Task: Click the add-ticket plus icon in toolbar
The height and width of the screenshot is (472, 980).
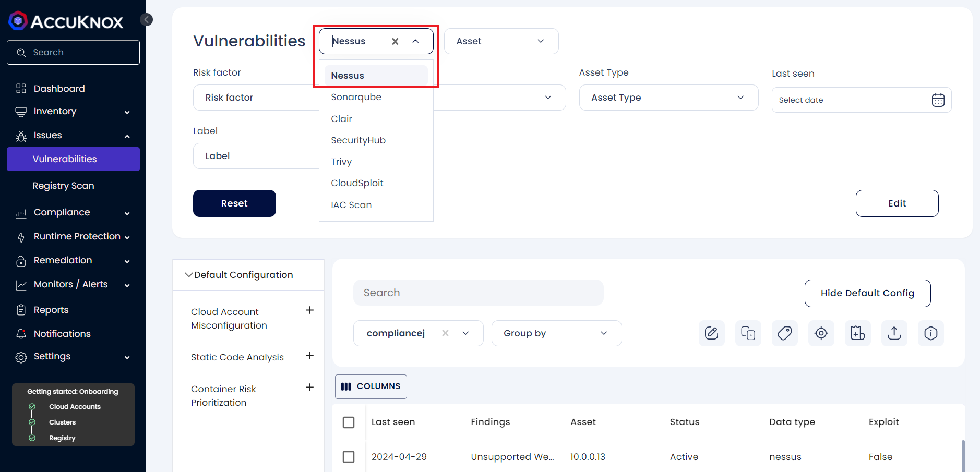Action: (858, 333)
